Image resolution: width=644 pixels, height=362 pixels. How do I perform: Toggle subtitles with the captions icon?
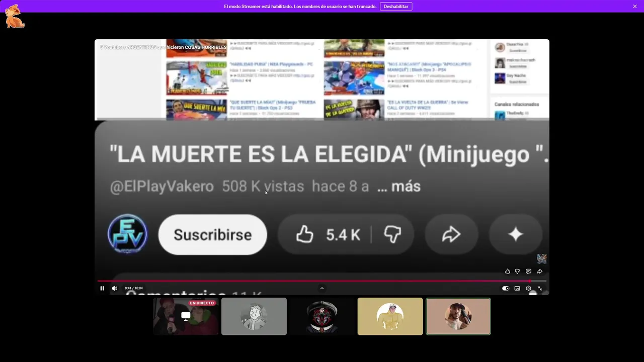(517, 289)
